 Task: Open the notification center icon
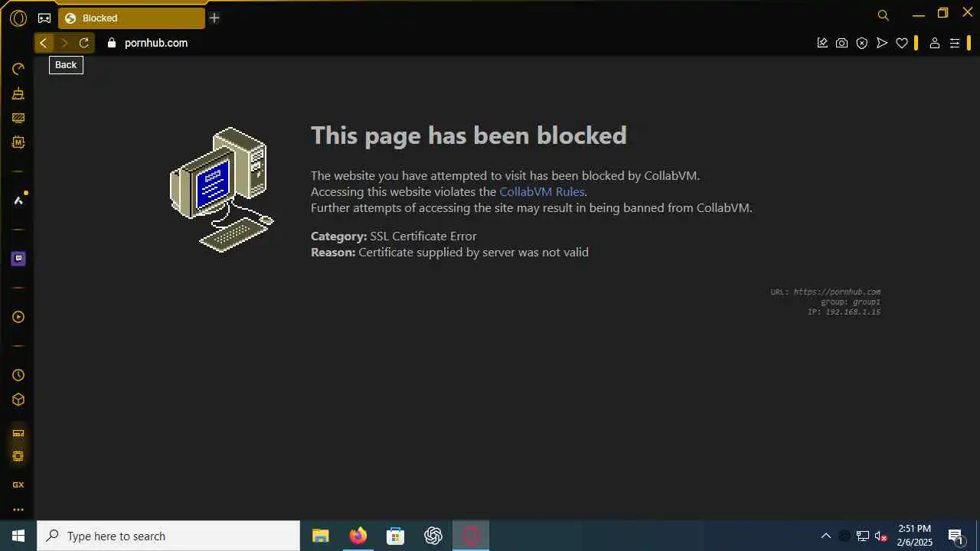coord(955,536)
